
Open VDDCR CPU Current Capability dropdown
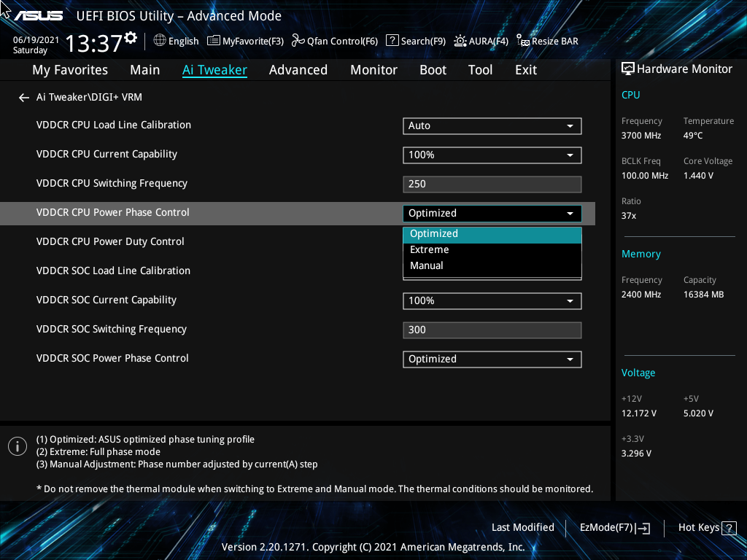[492, 155]
